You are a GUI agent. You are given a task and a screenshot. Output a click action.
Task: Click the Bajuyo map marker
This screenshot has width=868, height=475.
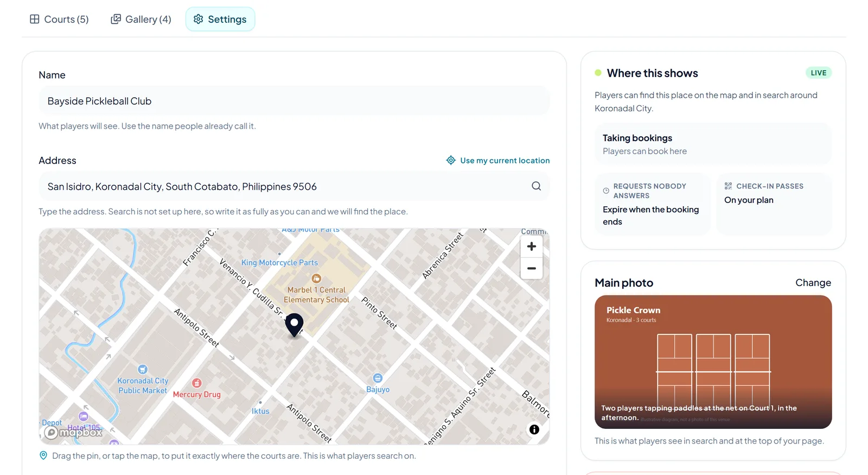click(378, 378)
